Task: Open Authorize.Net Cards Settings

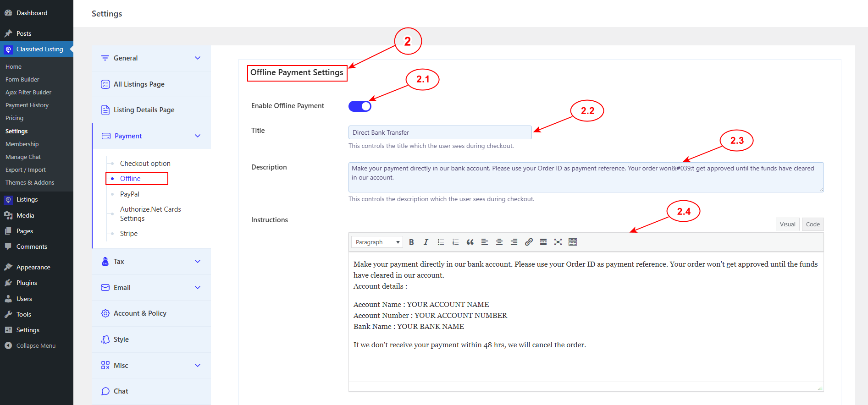Action: pos(150,214)
